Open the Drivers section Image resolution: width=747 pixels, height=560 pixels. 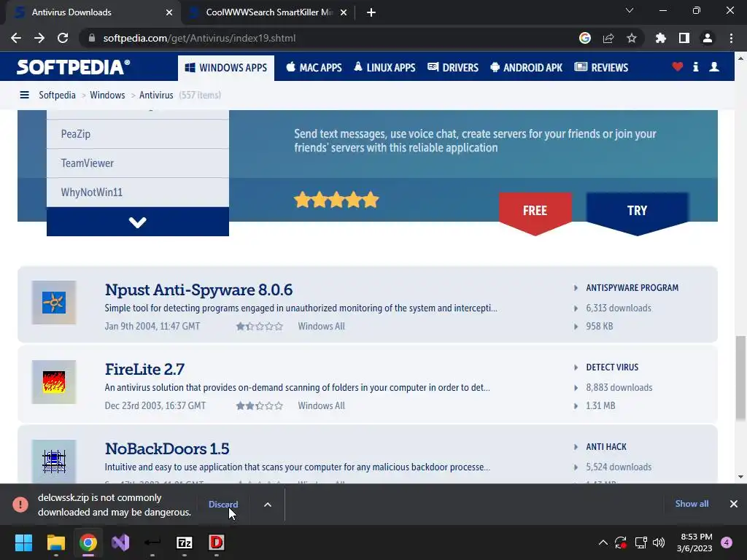click(452, 68)
